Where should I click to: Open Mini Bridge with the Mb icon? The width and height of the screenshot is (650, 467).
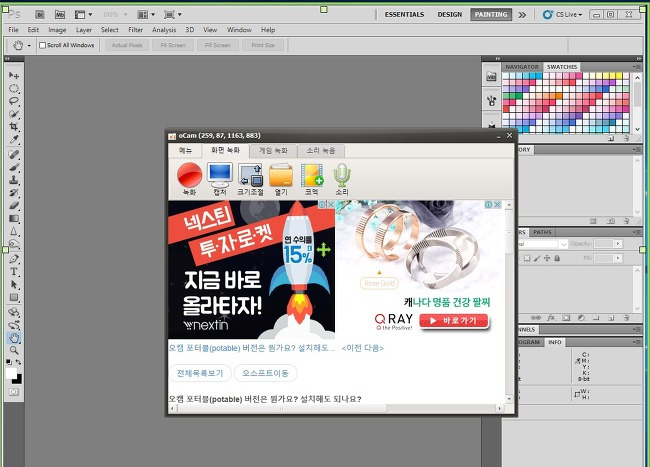click(60, 15)
